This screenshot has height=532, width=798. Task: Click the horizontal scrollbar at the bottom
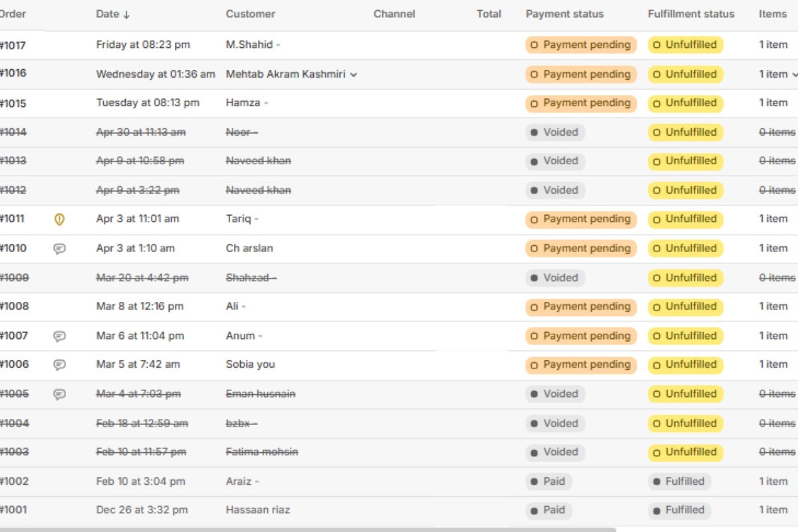coord(306,529)
